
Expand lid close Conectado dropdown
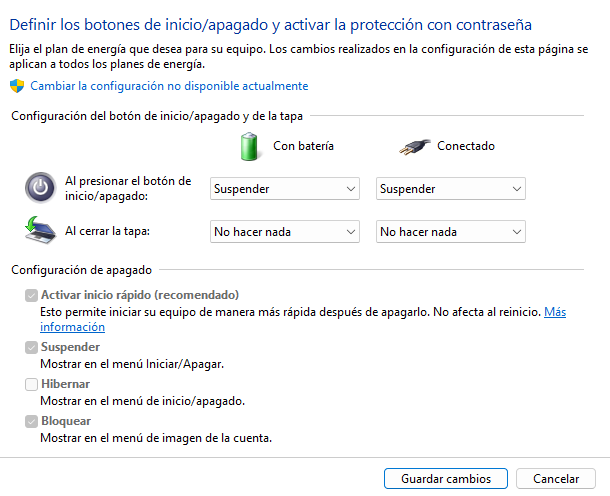coord(450,232)
